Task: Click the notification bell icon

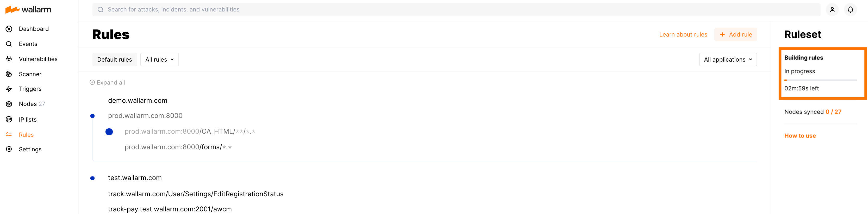Action: (x=850, y=9)
